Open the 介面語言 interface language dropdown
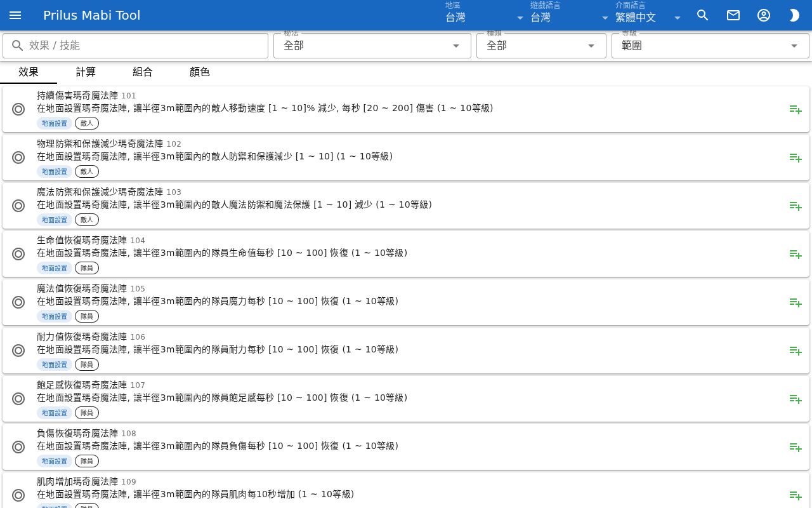Image resolution: width=812 pixels, height=508 pixels. coord(648,14)
